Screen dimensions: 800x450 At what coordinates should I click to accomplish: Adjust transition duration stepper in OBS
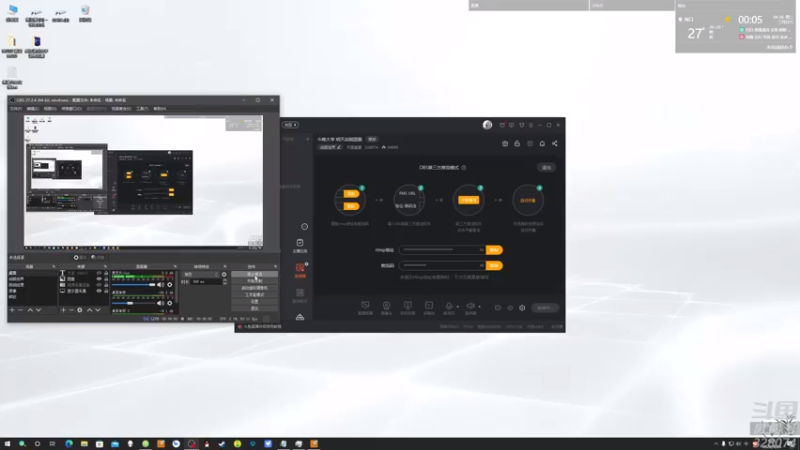[225, 281]
